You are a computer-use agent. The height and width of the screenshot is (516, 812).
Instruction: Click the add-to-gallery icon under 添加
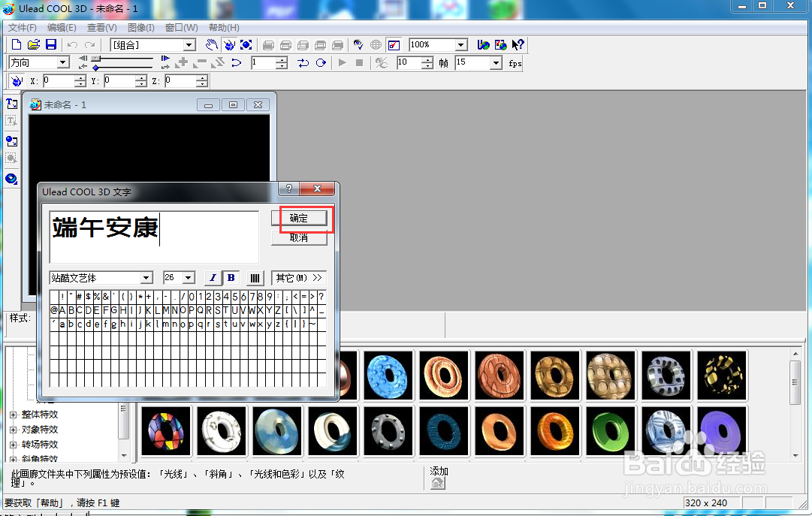click(x=438, y=484)
